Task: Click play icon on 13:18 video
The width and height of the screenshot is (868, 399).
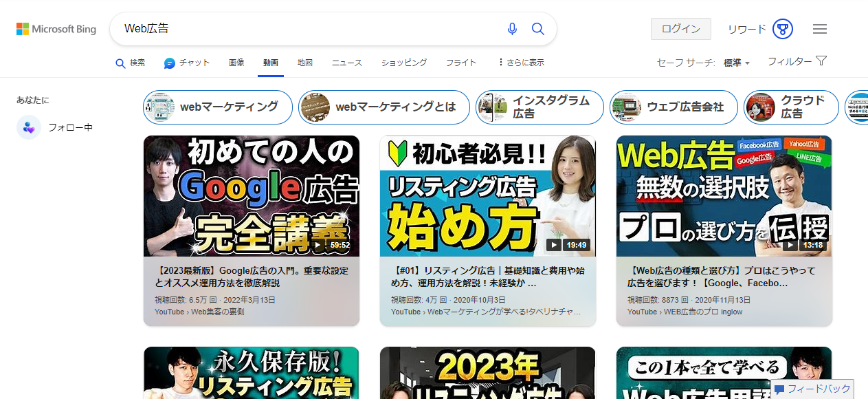Action: (791, 245)
